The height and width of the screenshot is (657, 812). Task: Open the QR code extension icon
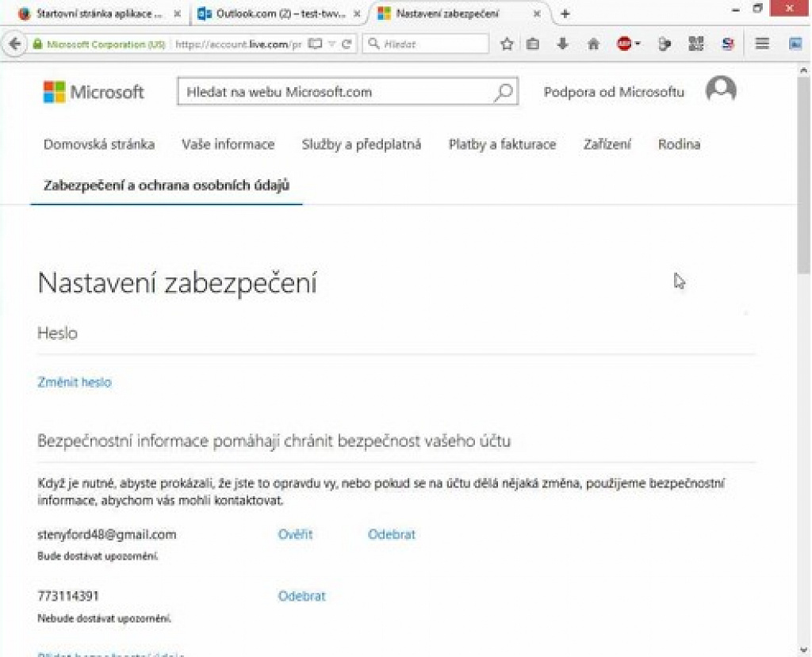click(x=696, y=44)
